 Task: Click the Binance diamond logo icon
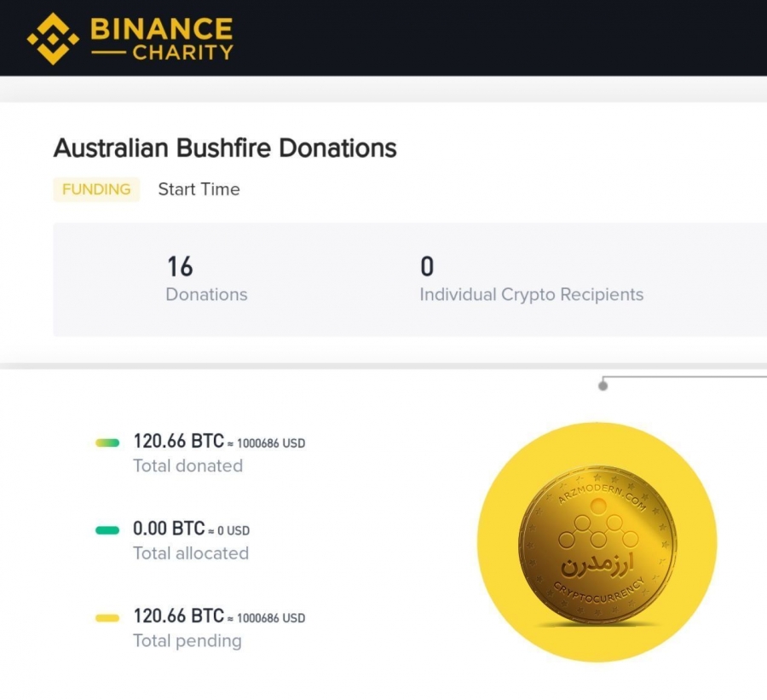[x=53, y=38]
